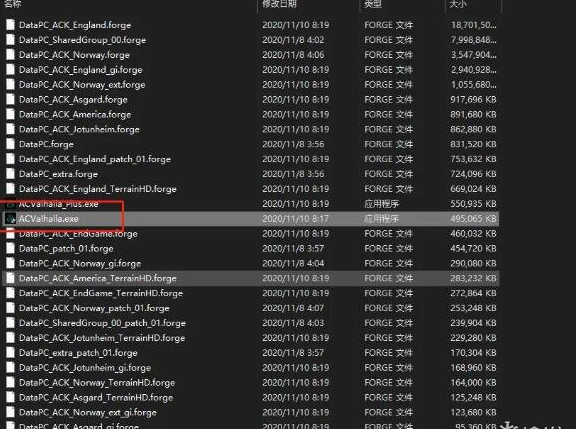The width and height of the screenshot is (576, 429).
Task: Click file icon of DataPC_ACK_England_patch_01.forge
Action: click(11, 159)
